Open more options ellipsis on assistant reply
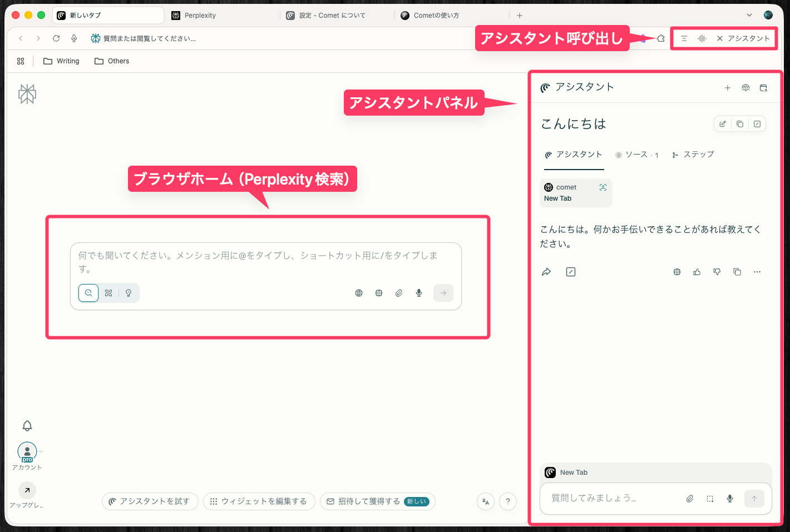Image resolution: width=790 pixels, height=532 pixels. 757,272
